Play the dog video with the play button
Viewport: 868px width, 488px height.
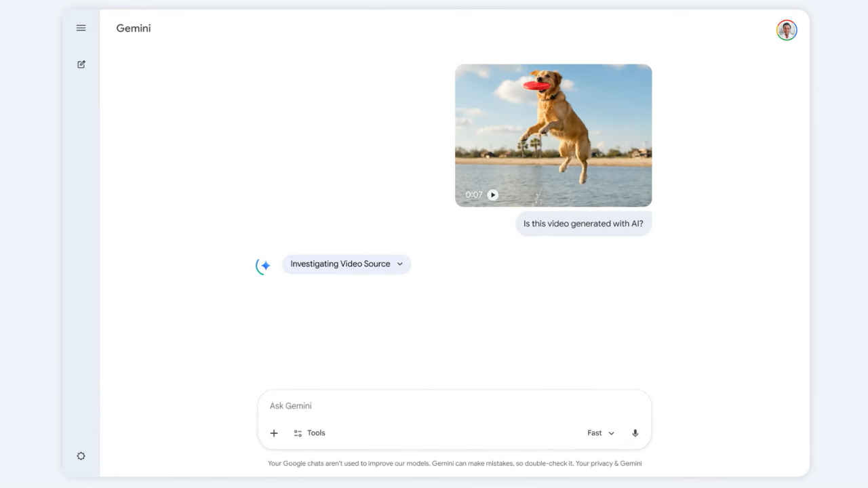click(493, 195)
